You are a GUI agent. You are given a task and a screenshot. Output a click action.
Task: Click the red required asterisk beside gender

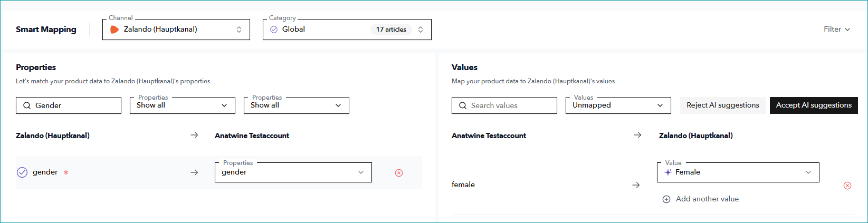(66, 172)
